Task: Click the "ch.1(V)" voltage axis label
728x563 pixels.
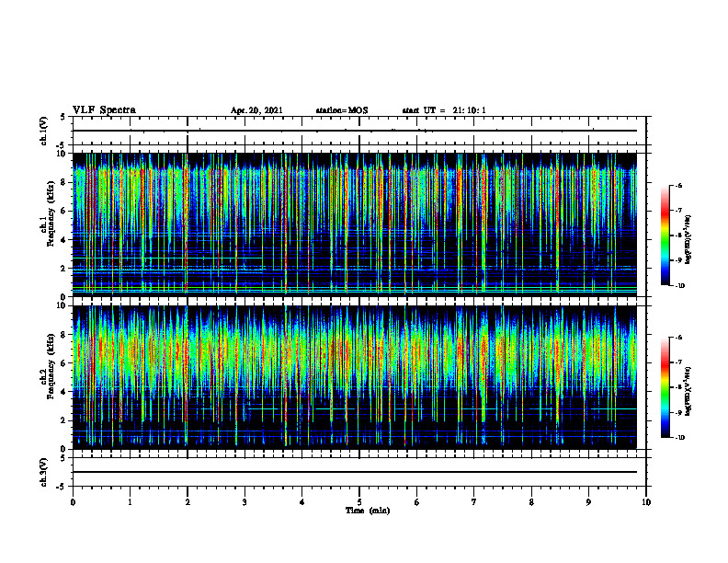Action: click(x=43, y=131)
